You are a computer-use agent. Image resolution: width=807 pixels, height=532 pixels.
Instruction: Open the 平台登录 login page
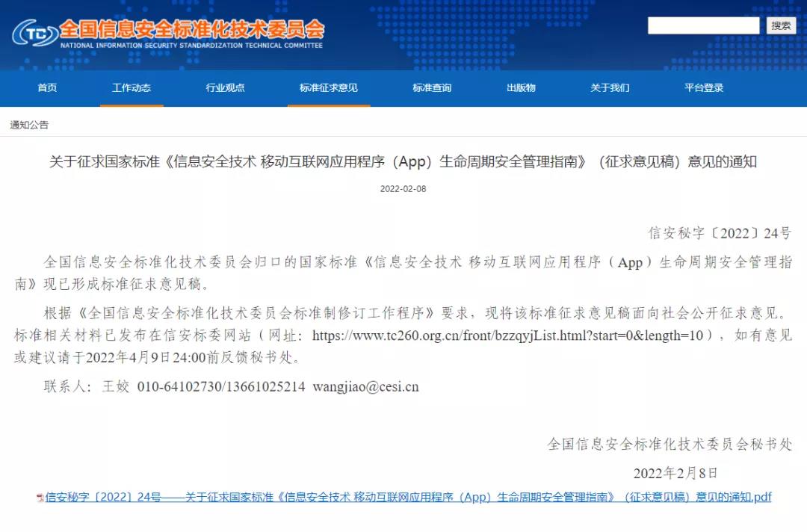[704, 88]
